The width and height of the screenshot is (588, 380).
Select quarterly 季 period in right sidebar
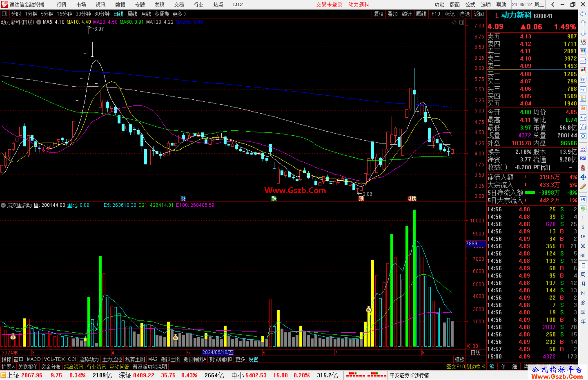(x=583, y=312)
